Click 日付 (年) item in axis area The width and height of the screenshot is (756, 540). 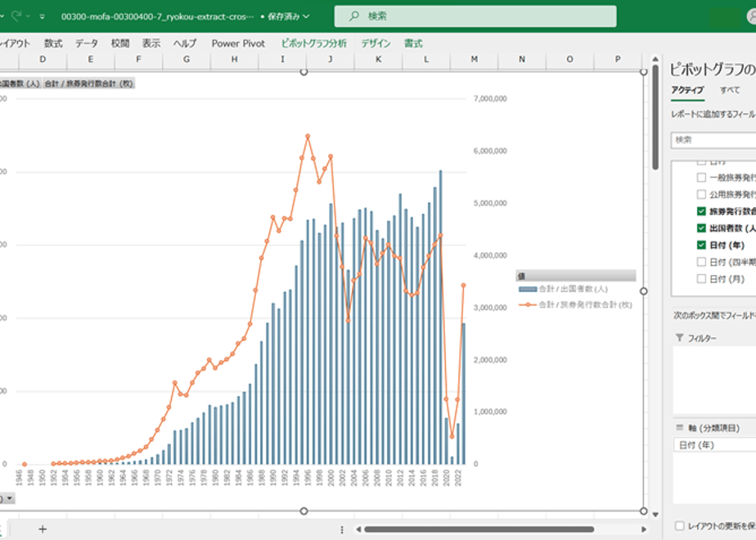click(x=714, y=445)
